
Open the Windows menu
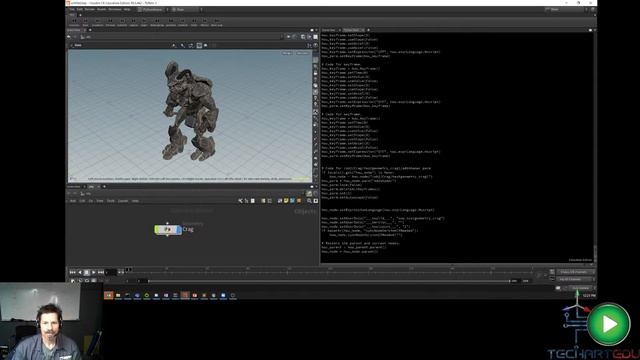click(x=115, y=9)
